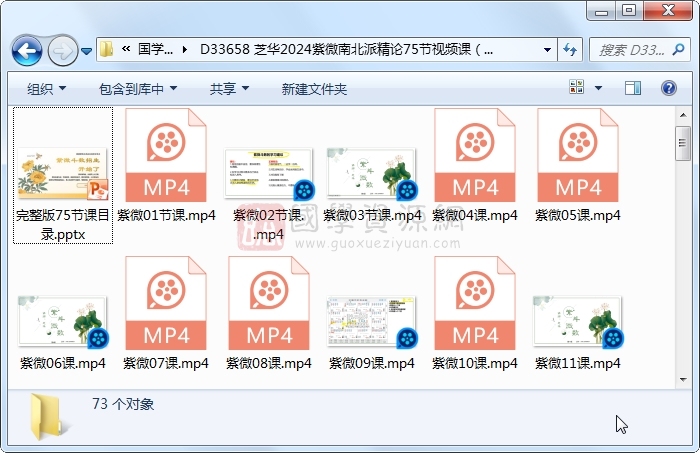Select the D33658 芝华2024 folder breadcrumb
Image resolution: width=700 pixels, height=453 pixels.
click(x=346, y=49)
